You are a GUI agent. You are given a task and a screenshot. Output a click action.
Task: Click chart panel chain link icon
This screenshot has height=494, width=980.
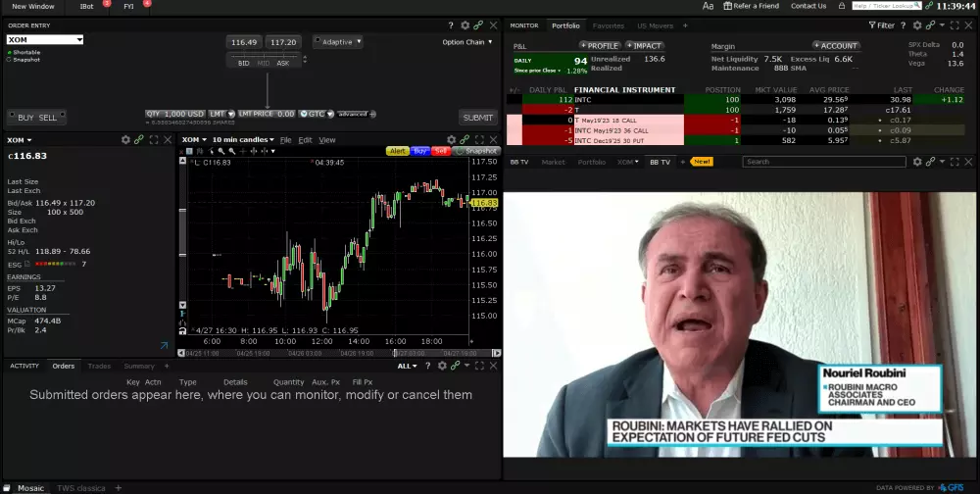[465, 140]
